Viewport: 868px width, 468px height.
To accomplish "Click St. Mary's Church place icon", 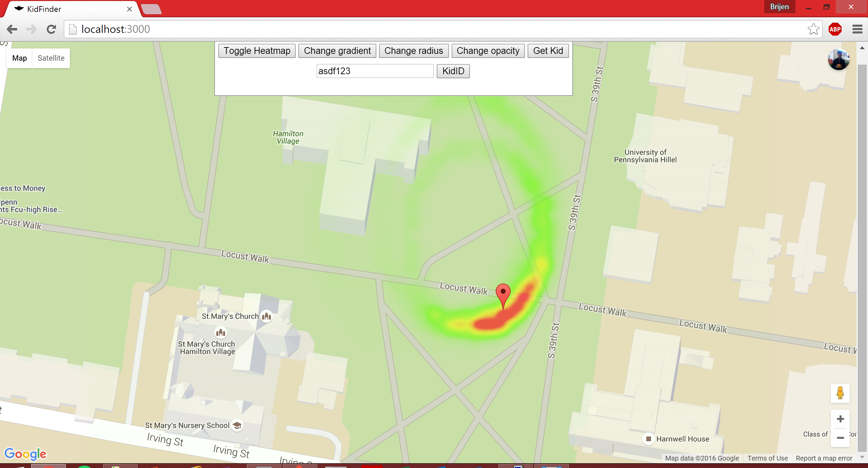I will [267, 316].
